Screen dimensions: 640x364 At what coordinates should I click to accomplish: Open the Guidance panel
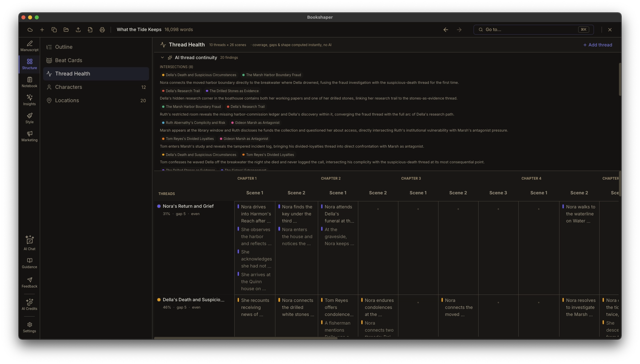coord(29,263)
